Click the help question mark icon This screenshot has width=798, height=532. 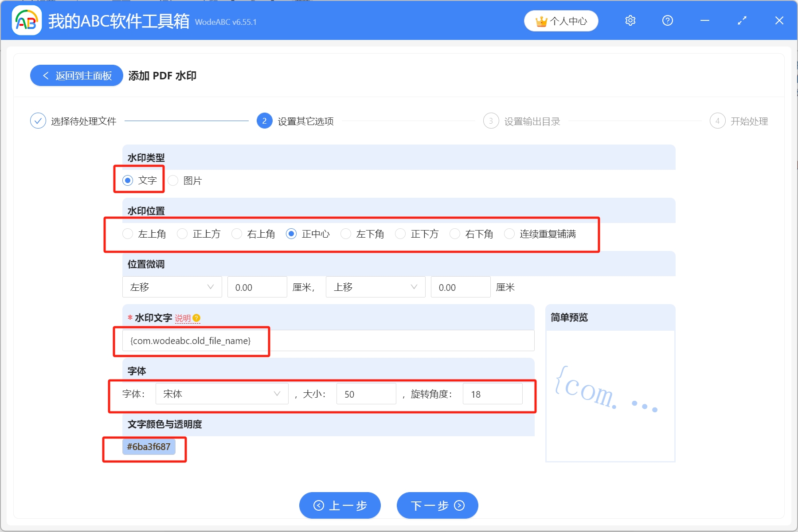[667, 21]
